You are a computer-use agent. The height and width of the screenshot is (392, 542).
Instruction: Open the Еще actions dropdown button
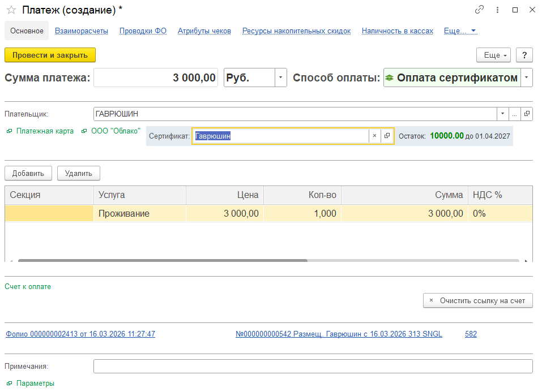(494, 55)
